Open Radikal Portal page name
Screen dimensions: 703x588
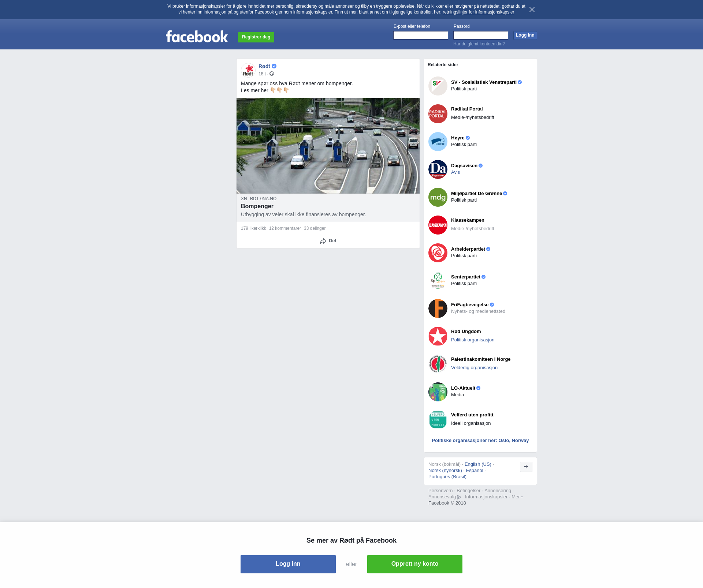pyautogui.click(x=467, y=109)
